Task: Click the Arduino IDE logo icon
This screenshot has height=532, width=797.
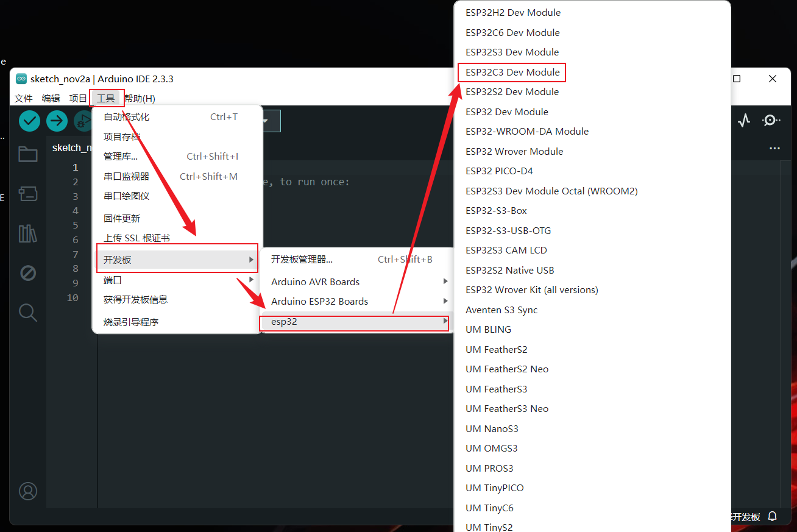Action: (x=21, y=79)
